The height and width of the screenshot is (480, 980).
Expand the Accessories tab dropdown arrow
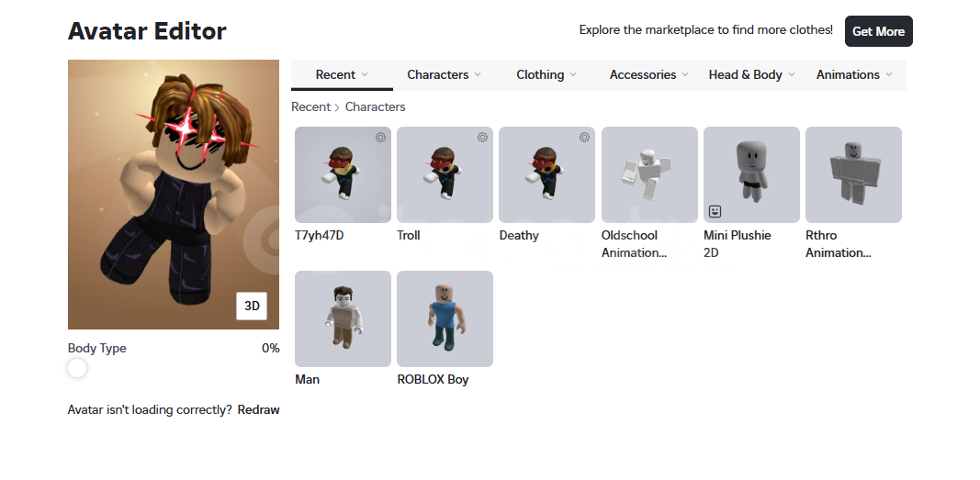pyautogui.click(x=685, y=74)
